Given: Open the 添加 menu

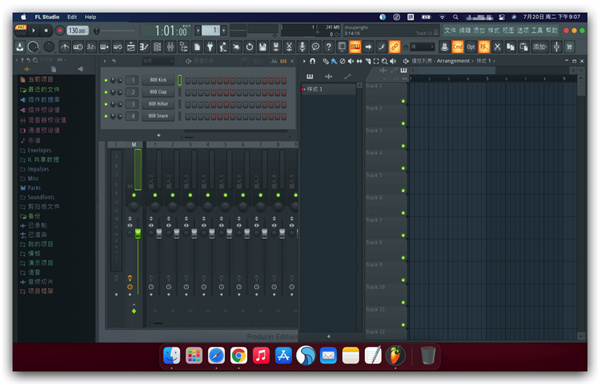Looking at the screenshot, I should (479, 30).
